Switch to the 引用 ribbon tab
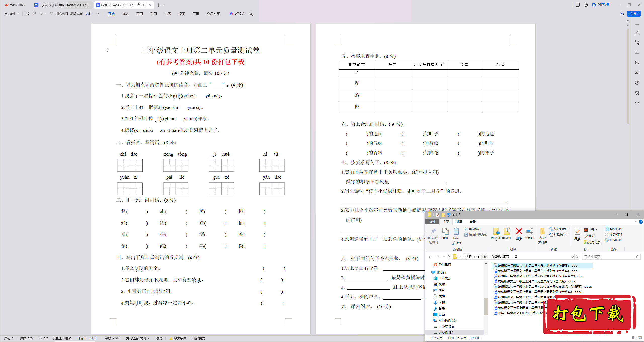Viewport: 644px width, 342px height. 153,14
